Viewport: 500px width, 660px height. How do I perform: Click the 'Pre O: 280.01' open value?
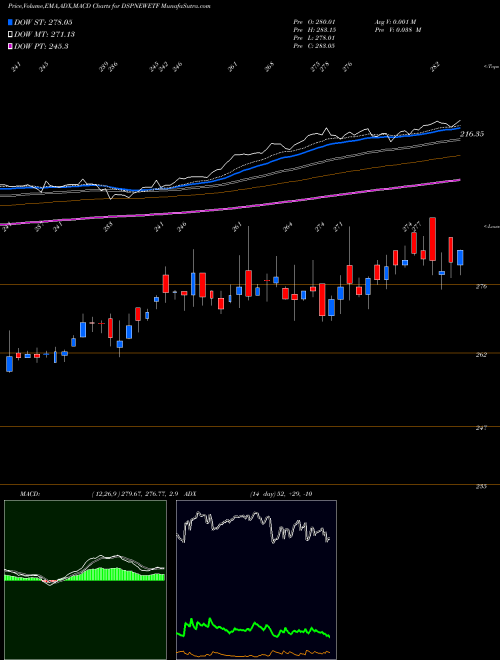(x=314, y=22)
